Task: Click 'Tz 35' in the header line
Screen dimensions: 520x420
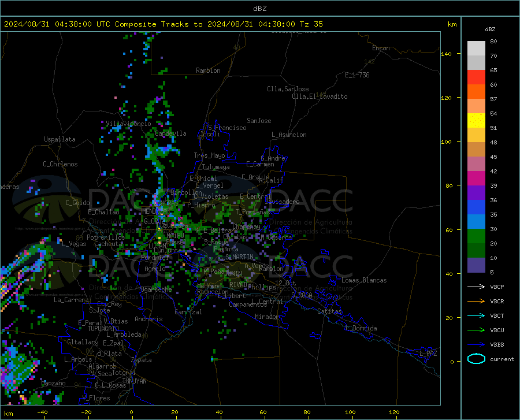Action: (x=311, y=24)
